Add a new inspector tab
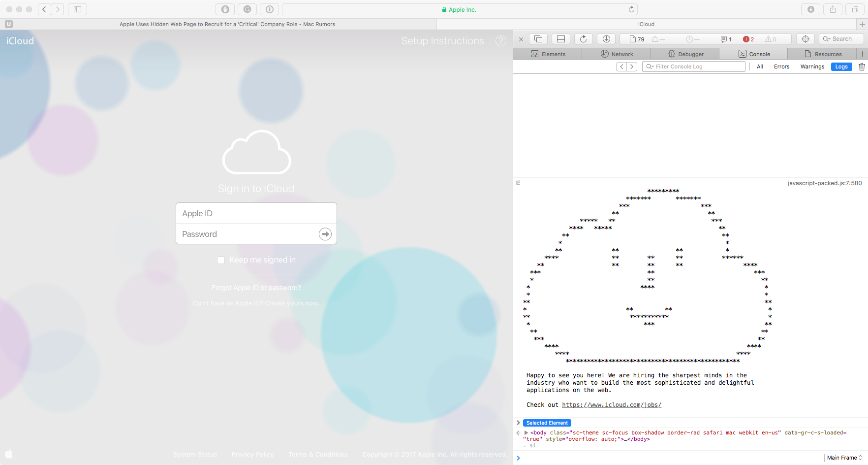The height and width of the screenshot is (465, 868). 862,54
